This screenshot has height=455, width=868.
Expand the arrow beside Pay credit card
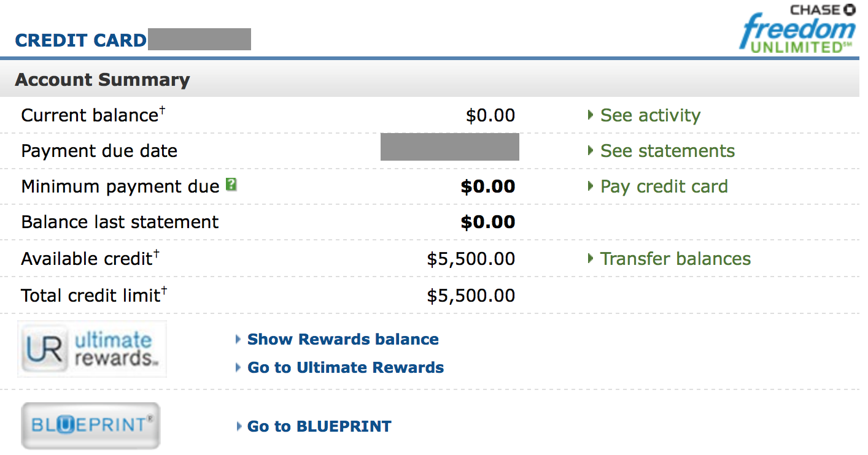tap(590, 186)
